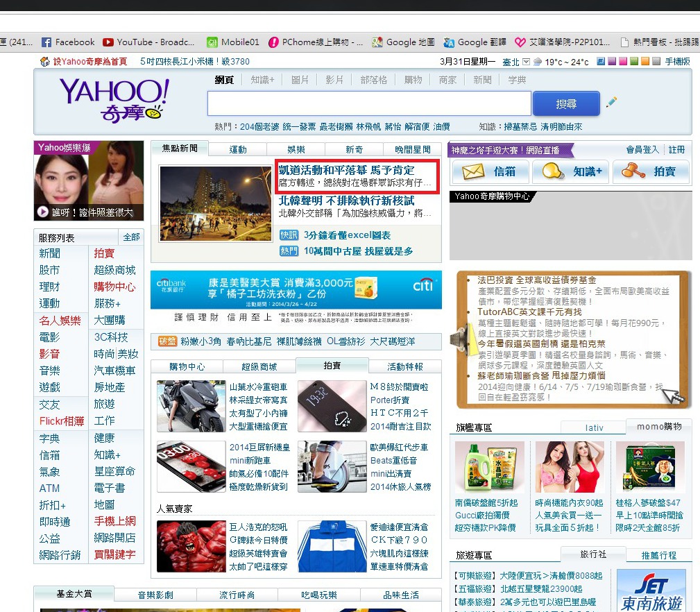Open 手機版 mobile version link
Screen dimensions: 700x612
click(678, 61)
